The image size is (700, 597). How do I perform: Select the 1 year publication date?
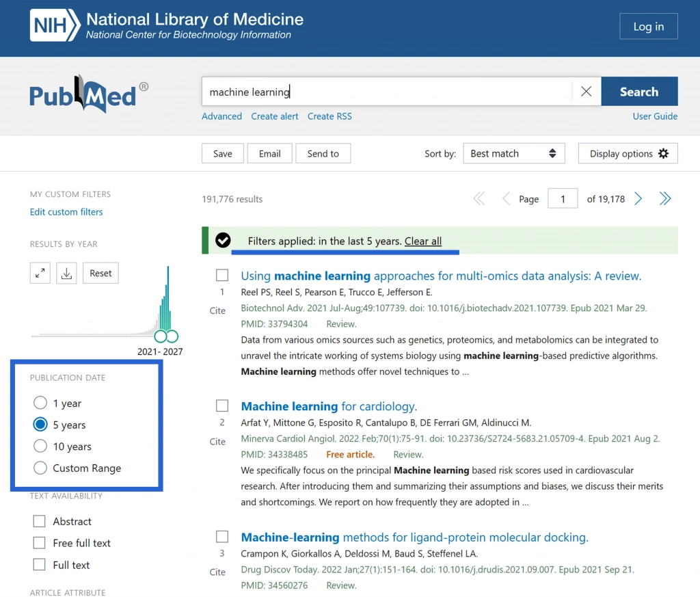pyautogui.click(x=40, y=403)
